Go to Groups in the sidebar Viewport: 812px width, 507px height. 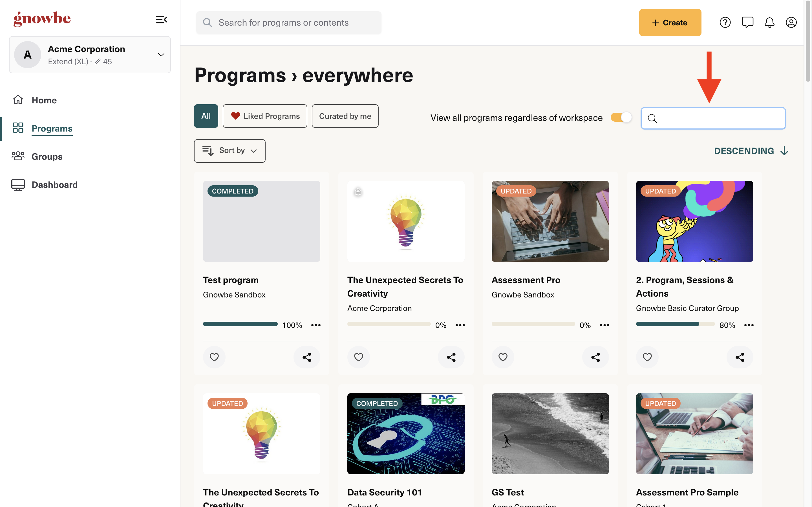[x=47, y=157]
